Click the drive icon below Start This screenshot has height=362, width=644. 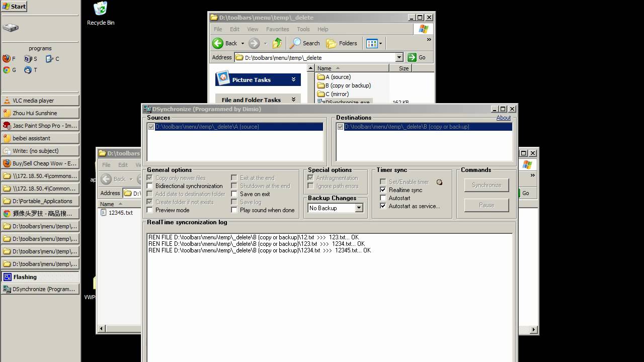(x=10, y=28)
